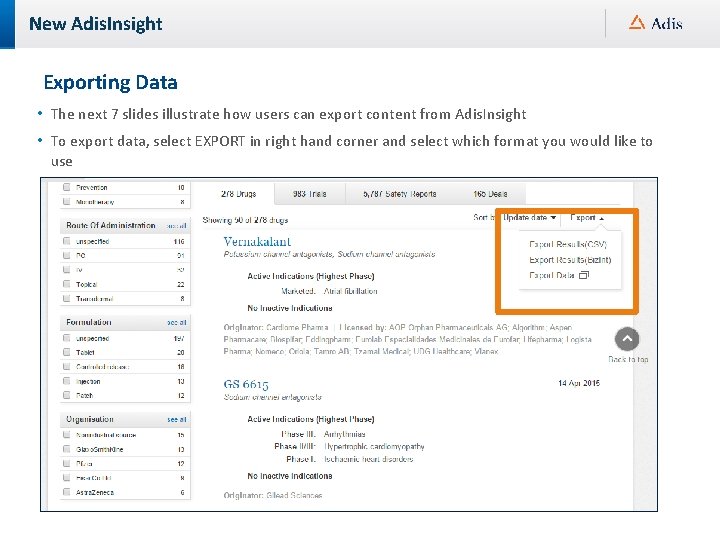Click see all for Route Of Administration

click(177, 225)
